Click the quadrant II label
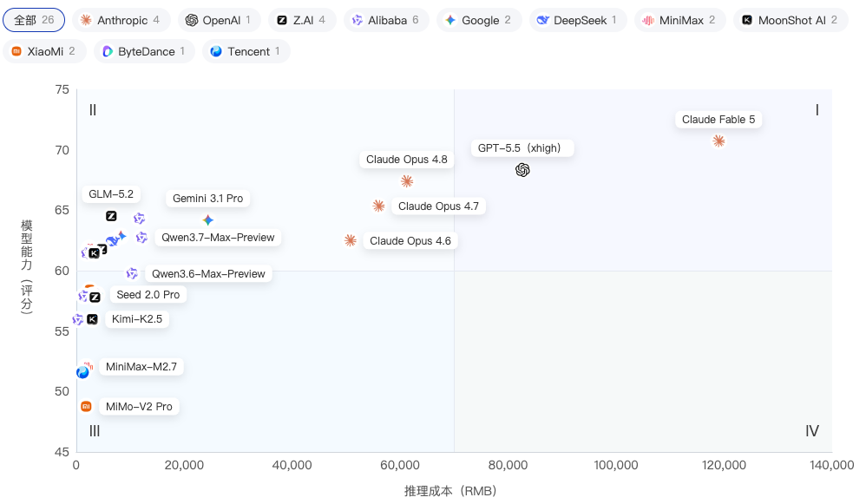Screen dimensions: 866x504 [x=93, y=110]
